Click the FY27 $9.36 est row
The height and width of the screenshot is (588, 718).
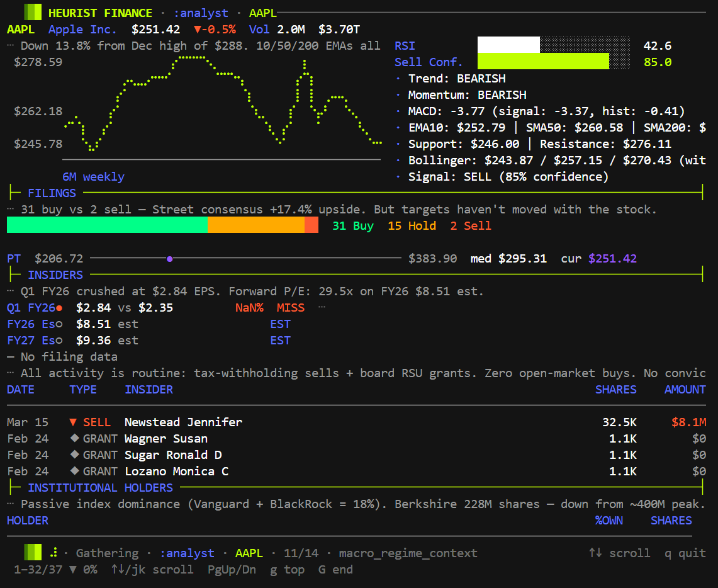(149, 340)
